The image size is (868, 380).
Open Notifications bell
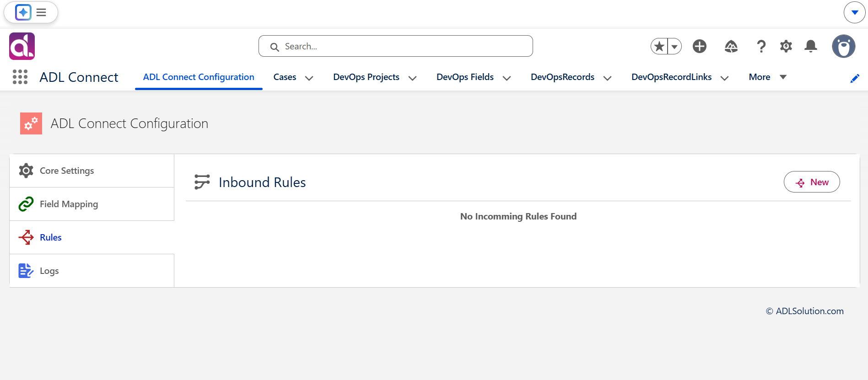click(x=811, y=46)
